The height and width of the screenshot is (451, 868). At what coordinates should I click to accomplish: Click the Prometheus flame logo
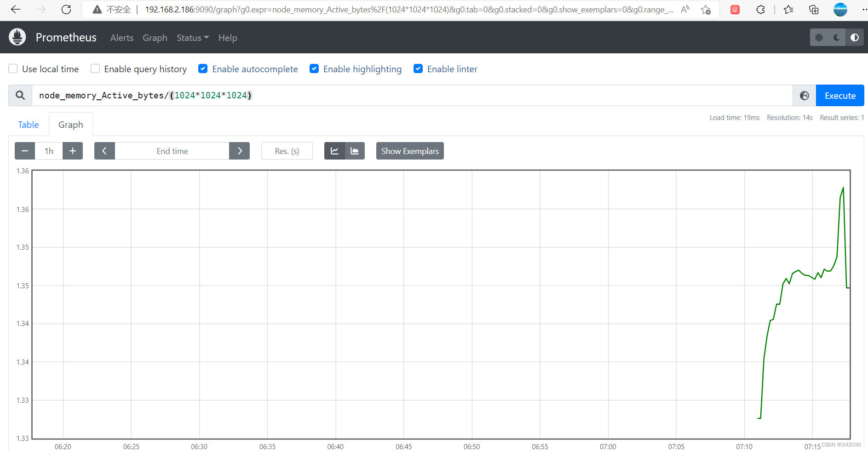coord(17,37)
